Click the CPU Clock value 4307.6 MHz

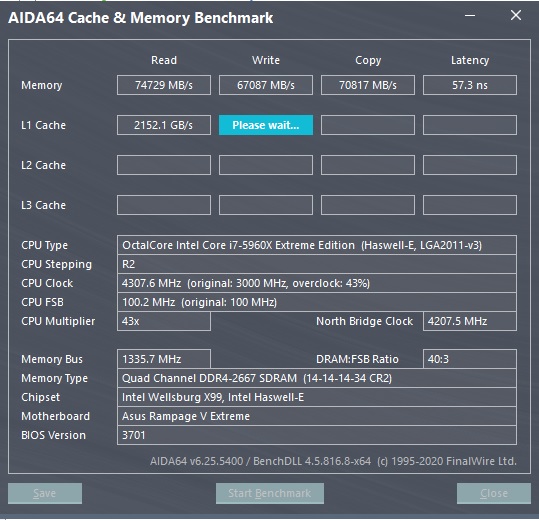[x=317, y=283]
